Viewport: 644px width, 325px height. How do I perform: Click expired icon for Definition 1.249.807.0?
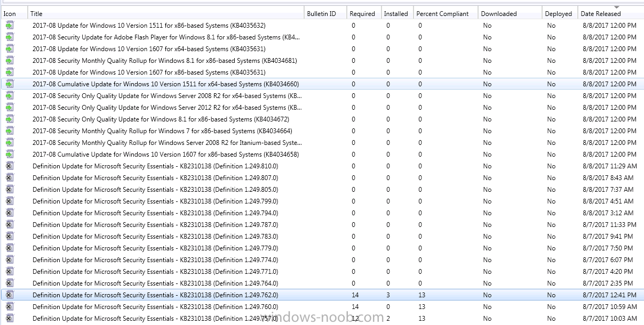(10, 177)
